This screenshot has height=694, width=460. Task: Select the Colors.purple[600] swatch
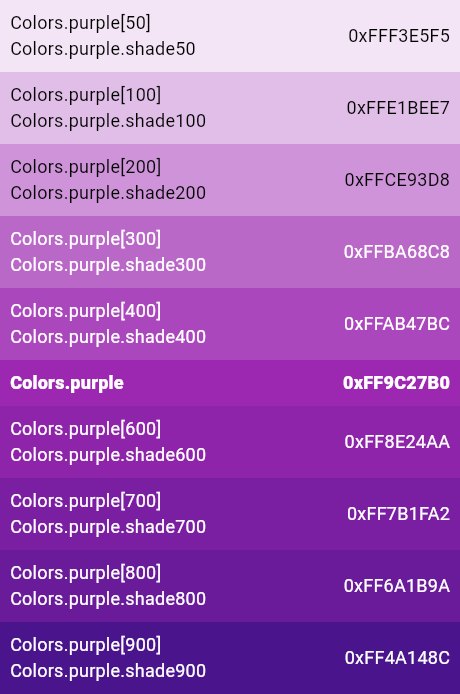coord(230,442)
